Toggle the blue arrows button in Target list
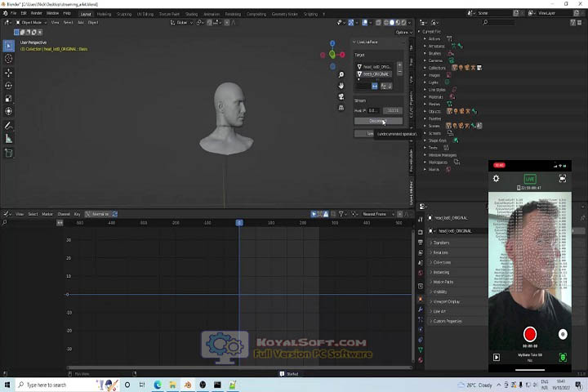Screen dimensions: 588x392 pyautogui.click(x=375, y=87)
